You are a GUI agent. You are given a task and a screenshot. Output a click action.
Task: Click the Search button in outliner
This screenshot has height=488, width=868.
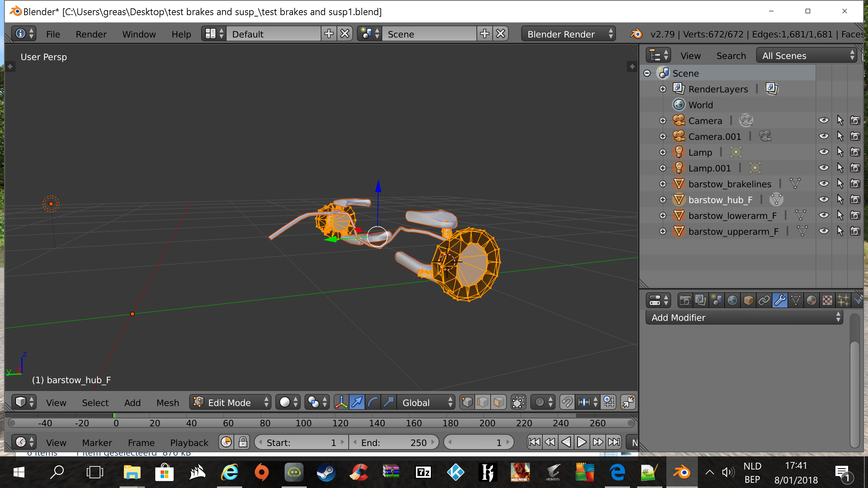click(731, 56)
